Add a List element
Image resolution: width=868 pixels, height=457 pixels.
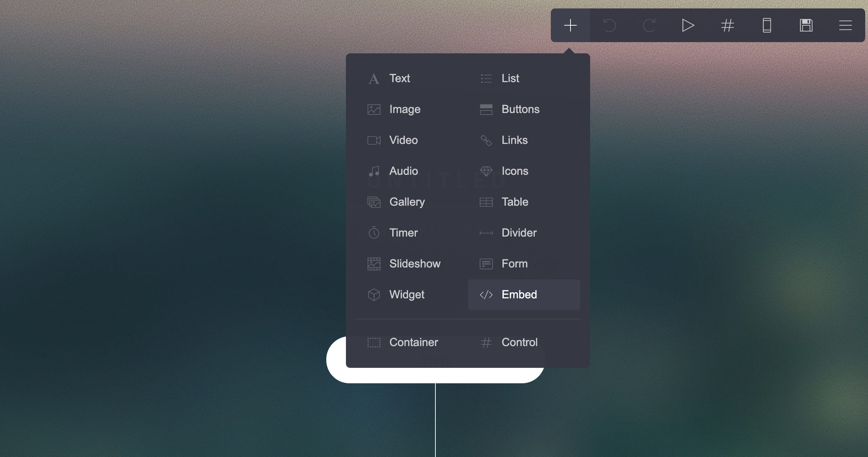(x=524, y=78)
